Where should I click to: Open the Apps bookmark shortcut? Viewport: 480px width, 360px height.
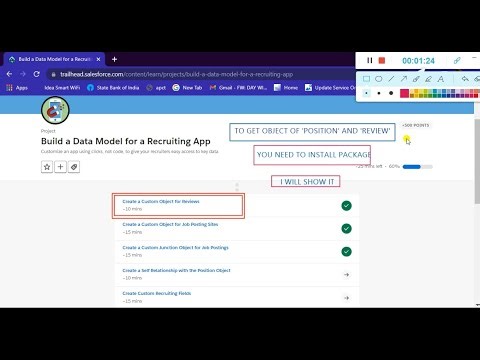(x=17, y=88)
